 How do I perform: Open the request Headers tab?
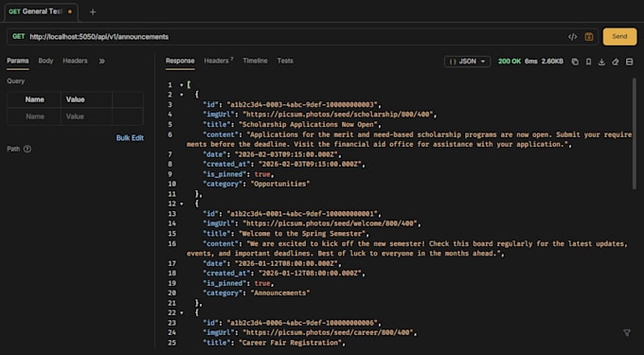tap(75, 61)
